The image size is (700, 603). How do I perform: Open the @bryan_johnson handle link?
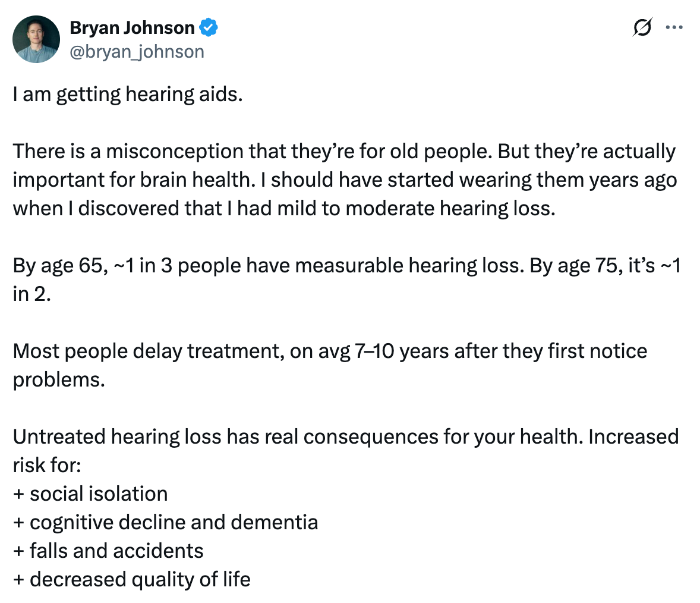(137, 51)
